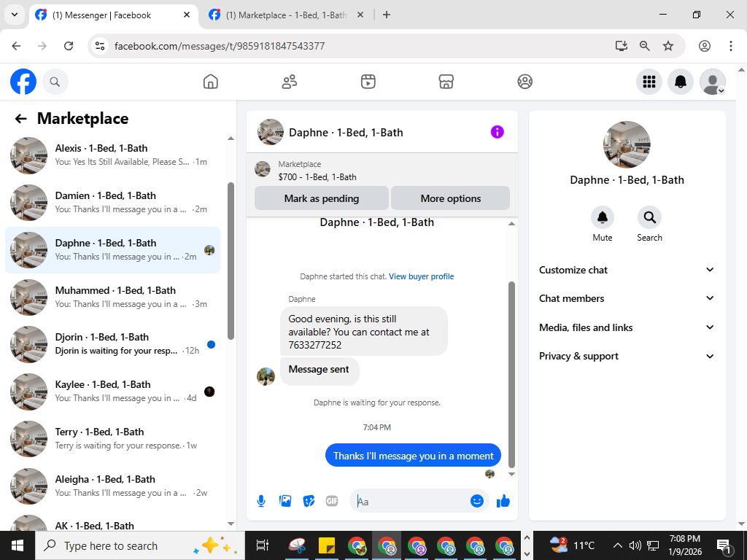Open Muhammed conversation
The width and height of the screenshot is (747, 560).
(112, 297)
